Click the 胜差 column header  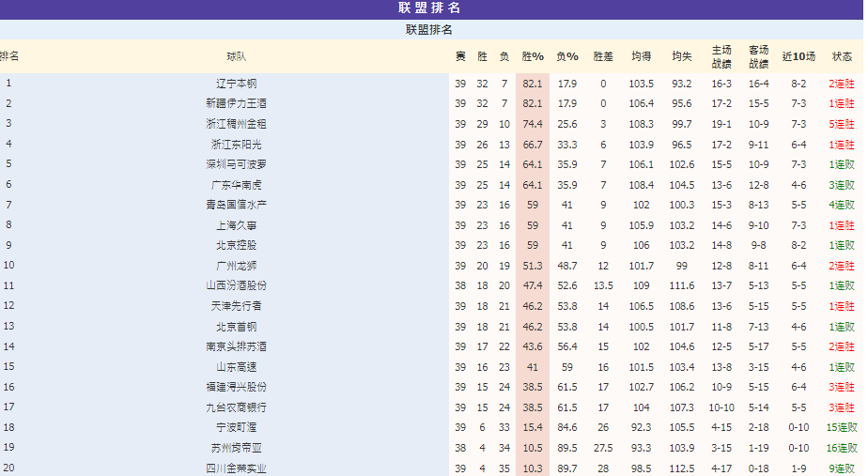point(603,56)
